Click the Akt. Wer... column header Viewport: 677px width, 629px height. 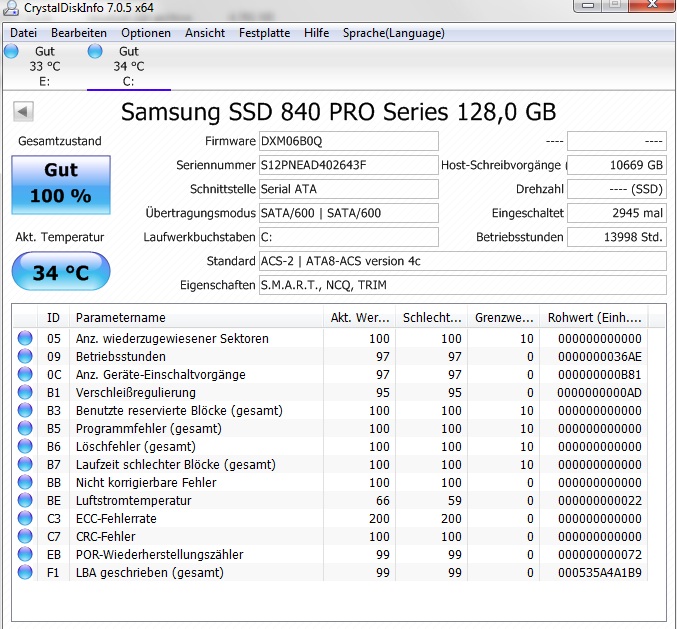coord(360,318)
